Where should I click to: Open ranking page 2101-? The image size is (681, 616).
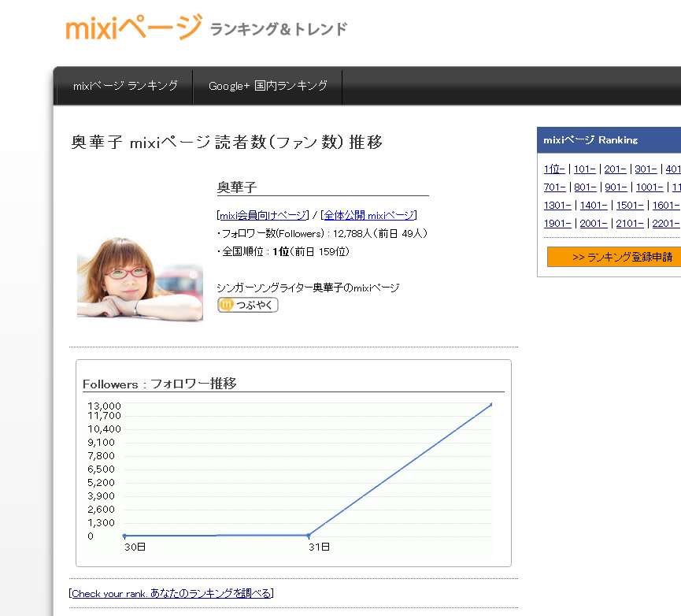pos(630,223)
